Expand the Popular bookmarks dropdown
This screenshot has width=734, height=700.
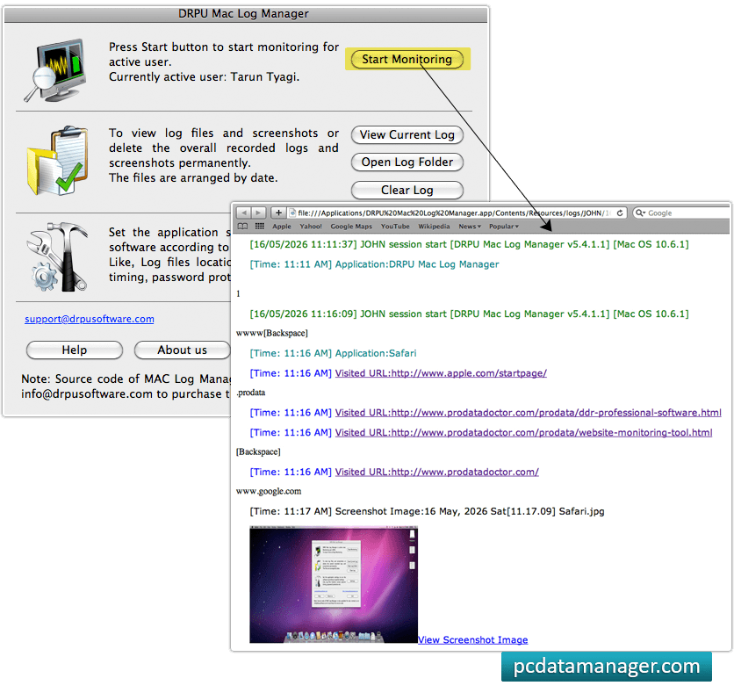(504, 226)
